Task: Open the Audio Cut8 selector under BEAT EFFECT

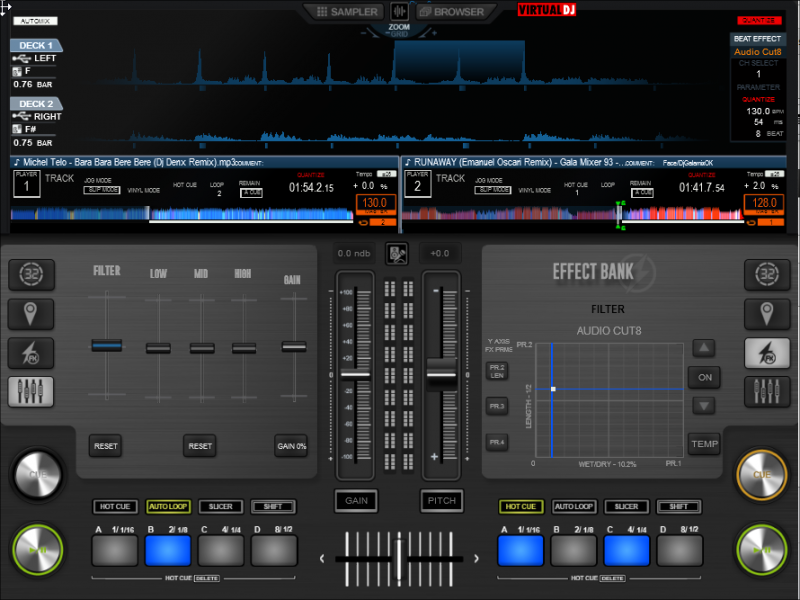Action: tap(758, 52)
